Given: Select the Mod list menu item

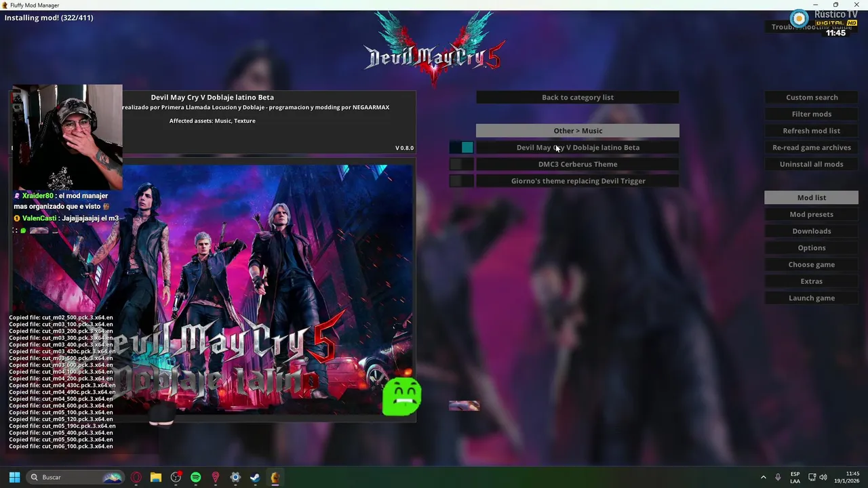Looking at the screenshot, I should tap(812, 197).
